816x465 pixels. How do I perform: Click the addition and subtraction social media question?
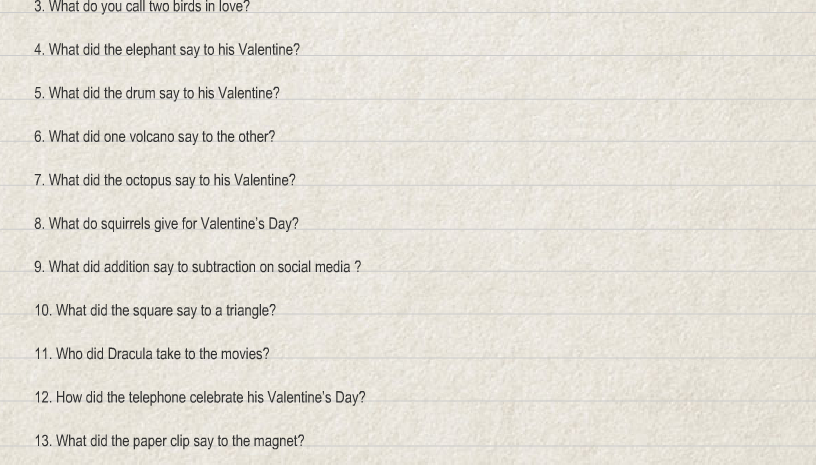[x=198, y=267]
